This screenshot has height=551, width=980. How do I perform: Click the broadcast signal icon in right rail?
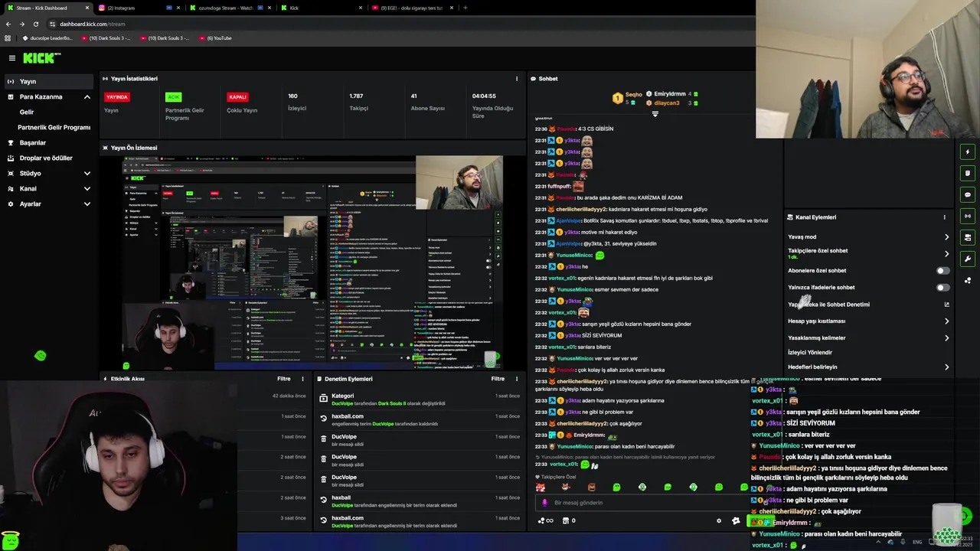click(968, 216)
